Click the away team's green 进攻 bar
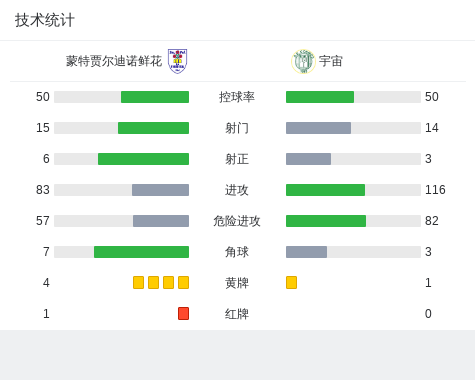 click(x=325, y=190)
